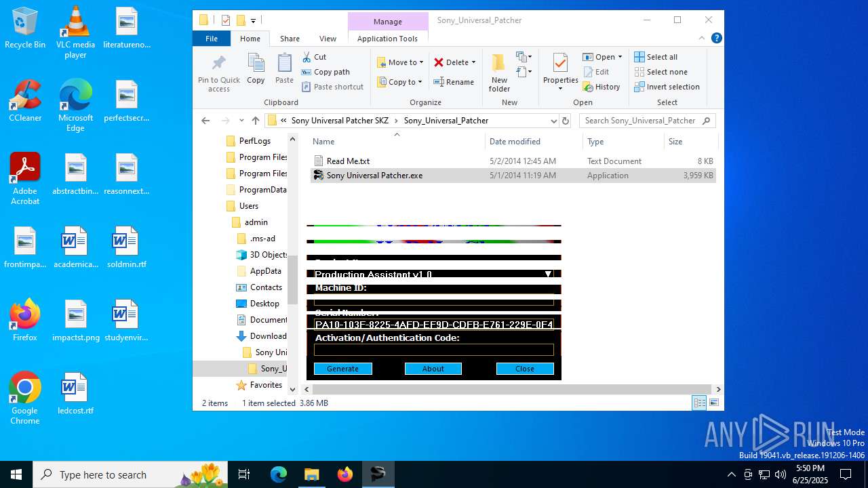
Task: Click Paste shortcut in ribbon
Action: pyautogui.click(x=332, y=87)
